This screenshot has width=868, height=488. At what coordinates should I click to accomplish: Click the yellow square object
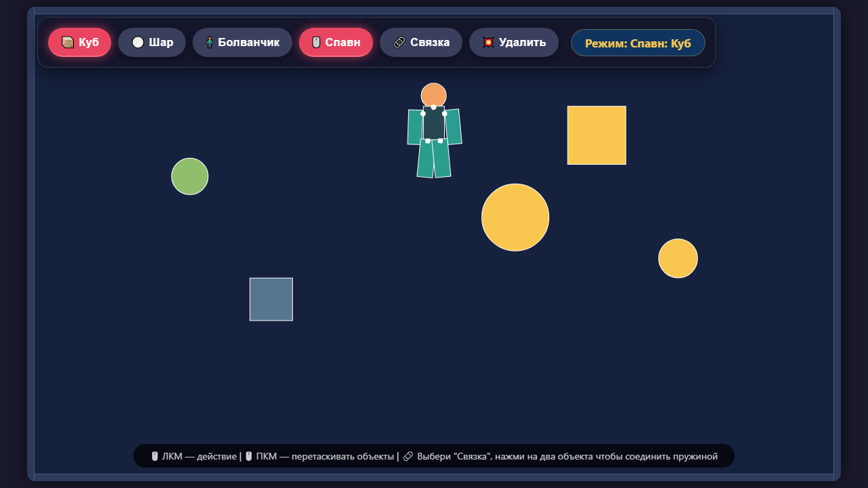click(x=597, y=135)
